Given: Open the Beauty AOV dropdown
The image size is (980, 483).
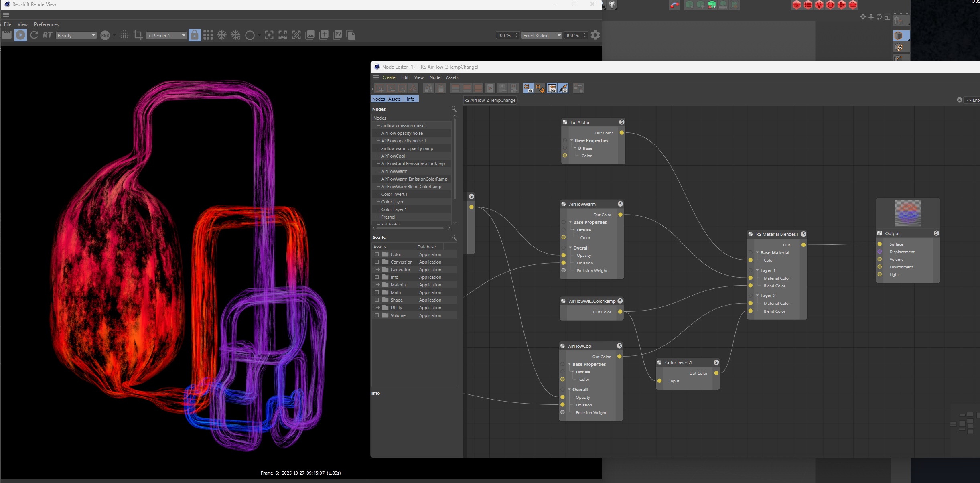Looking at the screenshot, I should pyautogui.click(x=76, y=36).
